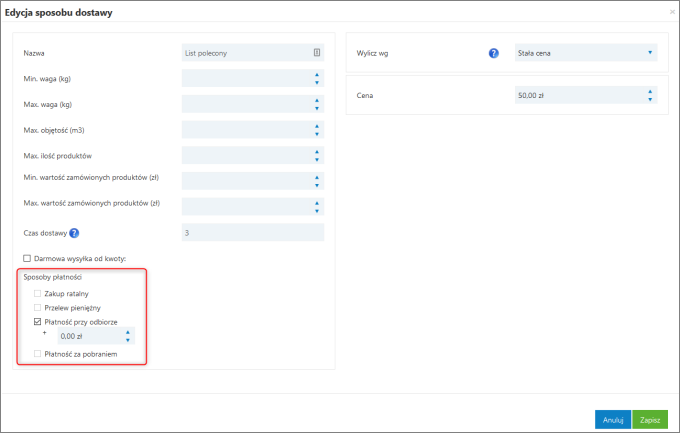The width and height of the screenshot is (680, 433).
Task: Click the Sposoby płatności heading text
Action: (x=52, y=277)
